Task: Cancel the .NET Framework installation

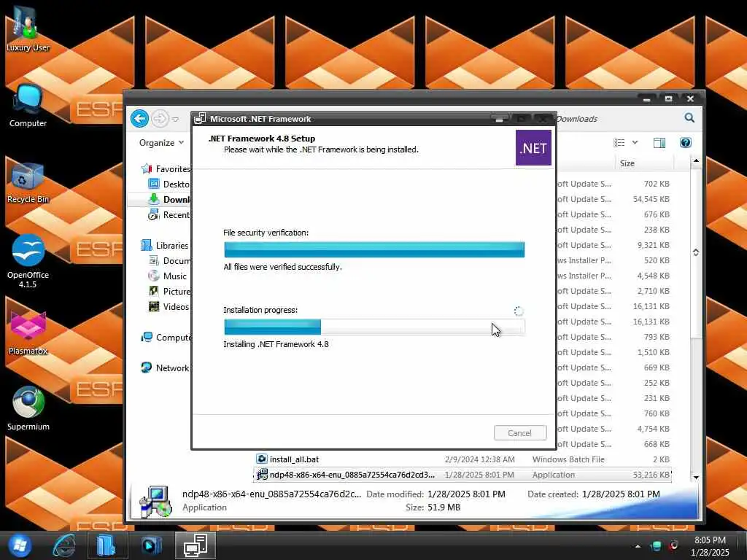Action: [x=519, y=433]
